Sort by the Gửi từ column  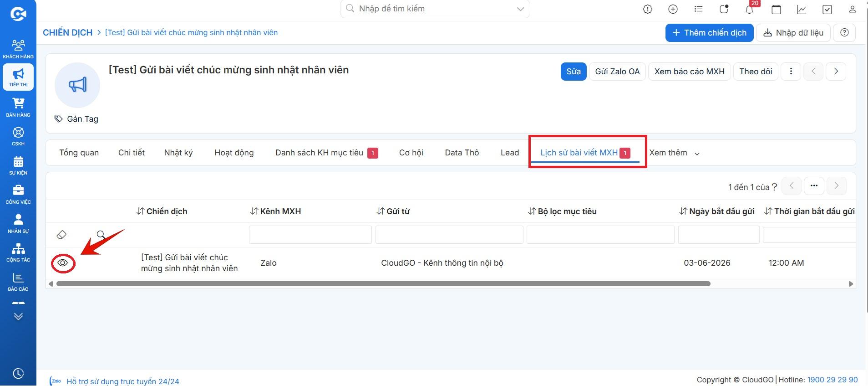[393, 211]
